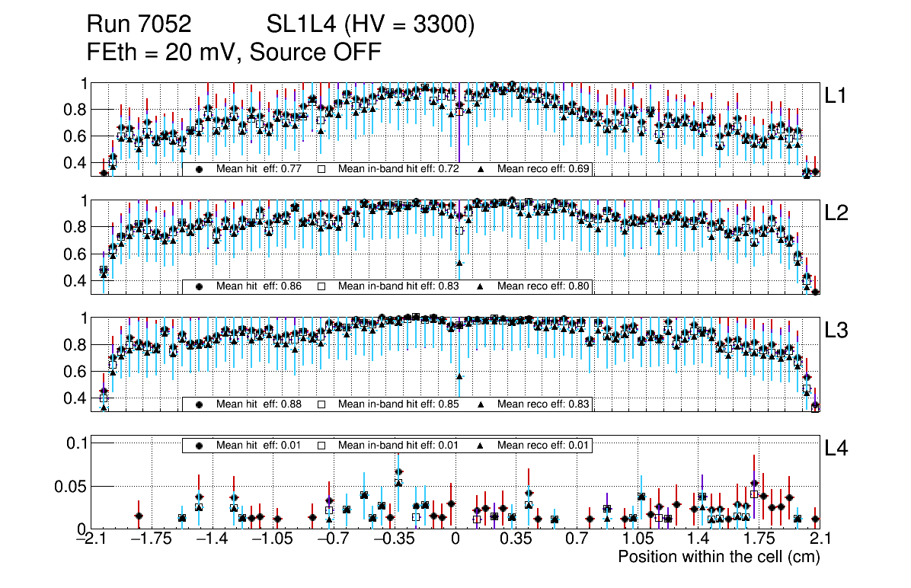Click the filled circle marker in L1 legend
911x588 pixels.
tap(199, 169)
